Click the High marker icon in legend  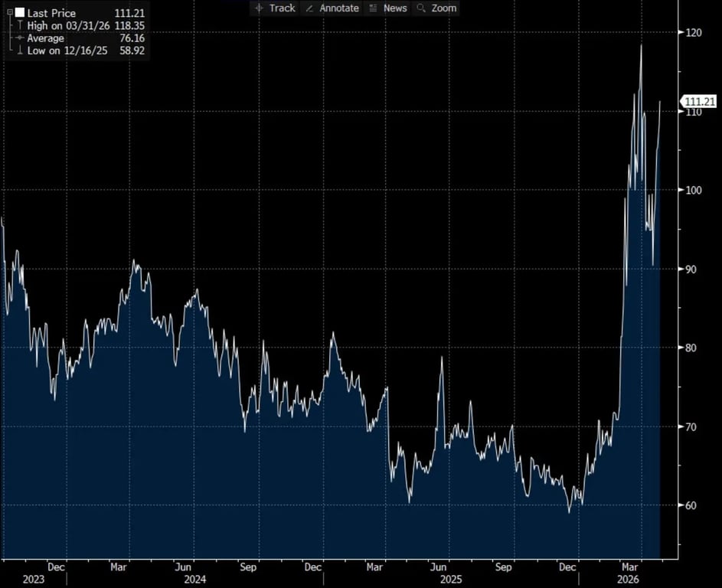[20, 26]
